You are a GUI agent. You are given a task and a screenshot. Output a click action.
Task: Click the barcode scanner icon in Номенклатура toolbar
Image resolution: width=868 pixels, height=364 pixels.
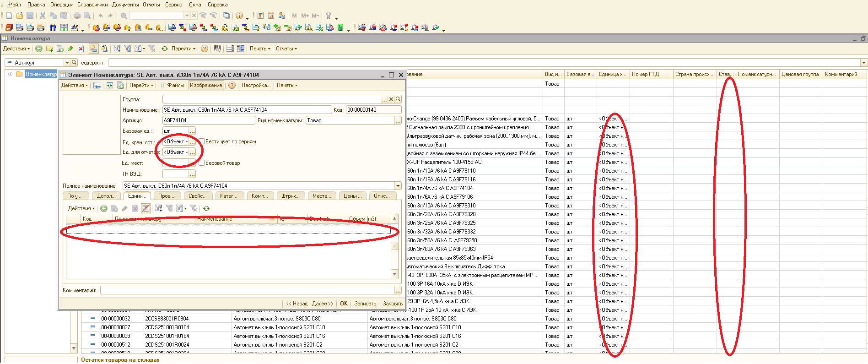coord(217,49)
